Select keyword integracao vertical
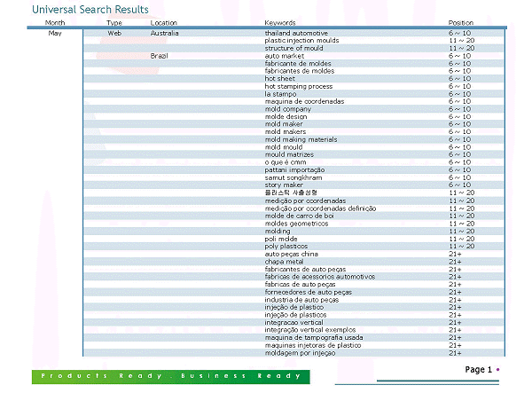The image size is (532, 393). point(293,323)
